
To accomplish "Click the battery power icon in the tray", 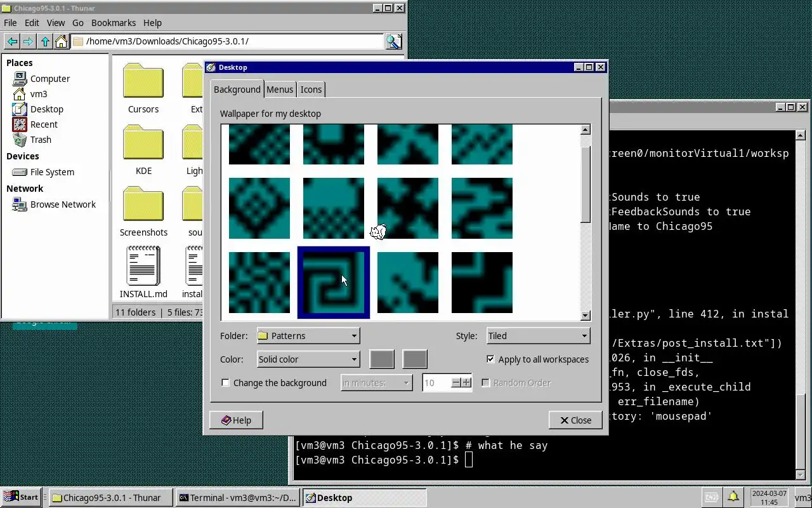I will point(710,497).
